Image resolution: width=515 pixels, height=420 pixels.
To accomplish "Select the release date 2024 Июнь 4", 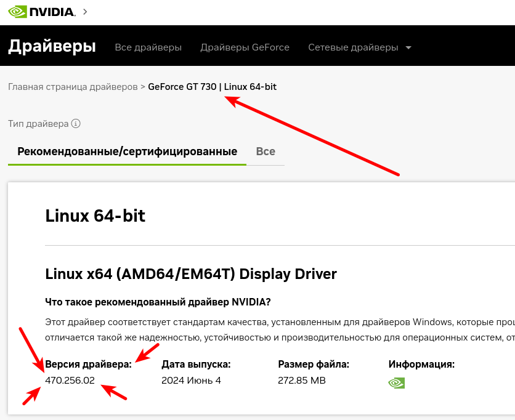I will pyautogui.click(x=191, y=380).
